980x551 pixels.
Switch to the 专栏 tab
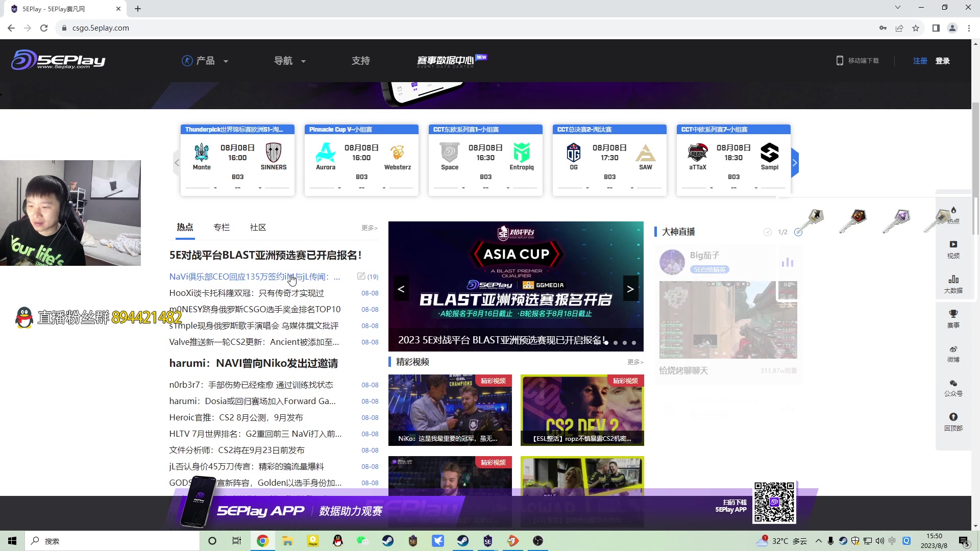(222, 228)
